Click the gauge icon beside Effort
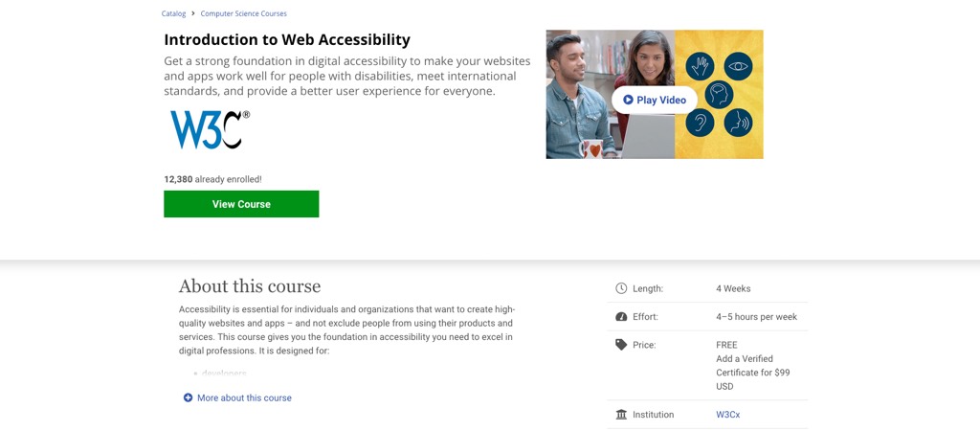This screenshot has width=980, height=431. (x=621, y=317)
